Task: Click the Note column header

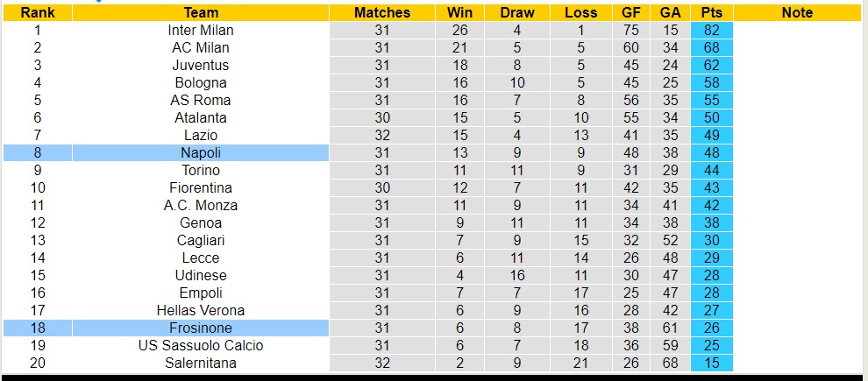Action: (796, 12)
